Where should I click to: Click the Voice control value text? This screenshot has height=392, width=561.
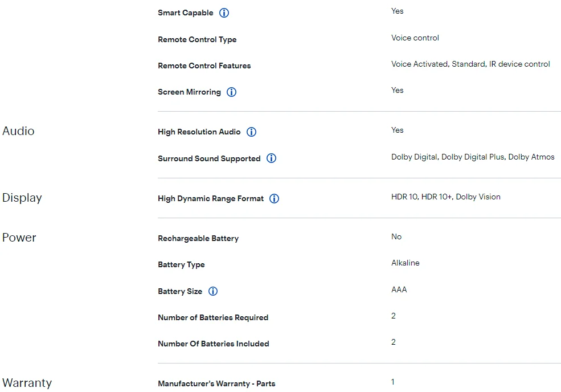click(x=415, y=38)
